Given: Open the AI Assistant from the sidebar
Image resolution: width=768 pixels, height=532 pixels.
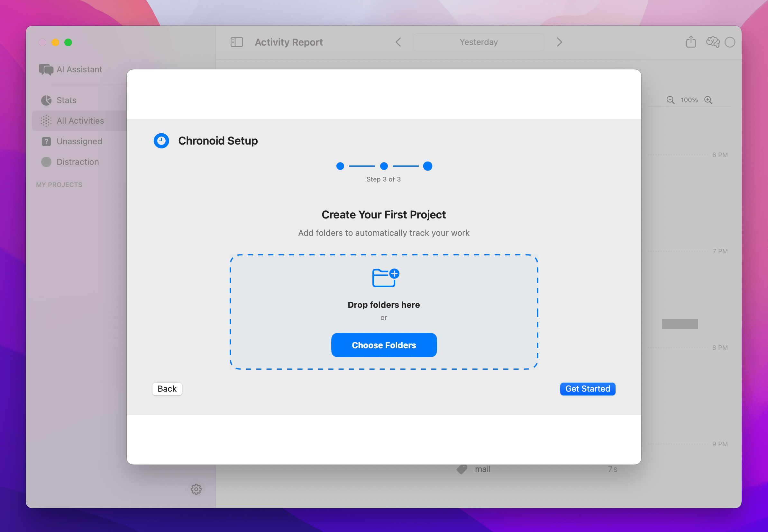Looking at the screenshot, I should coord(46,70).
